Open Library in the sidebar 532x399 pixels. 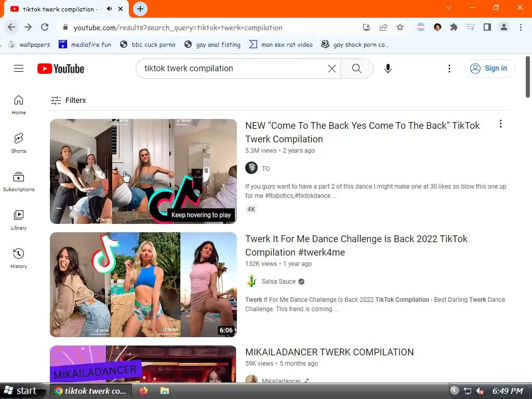coord(19,220)
